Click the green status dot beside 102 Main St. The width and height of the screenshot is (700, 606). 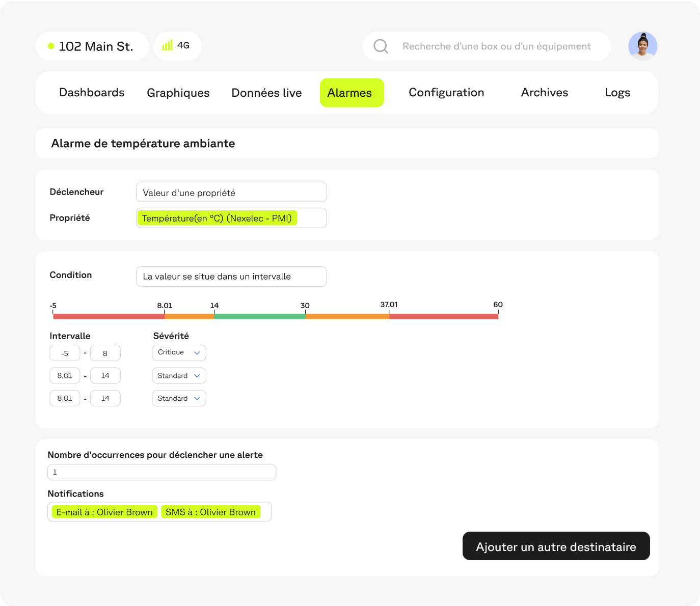(50, 46)
